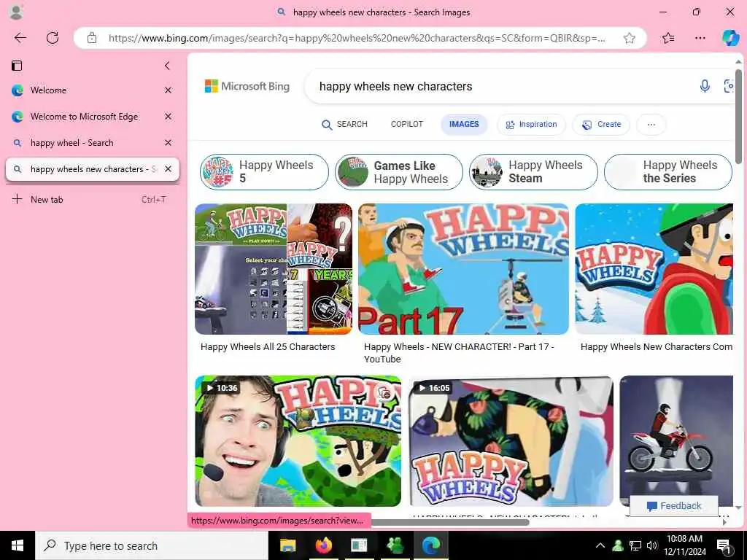Viewport: 747px width, 560px height.
Task: Click the Happy Wheels All 25 Characters title
Action: (x=268, y=347)
